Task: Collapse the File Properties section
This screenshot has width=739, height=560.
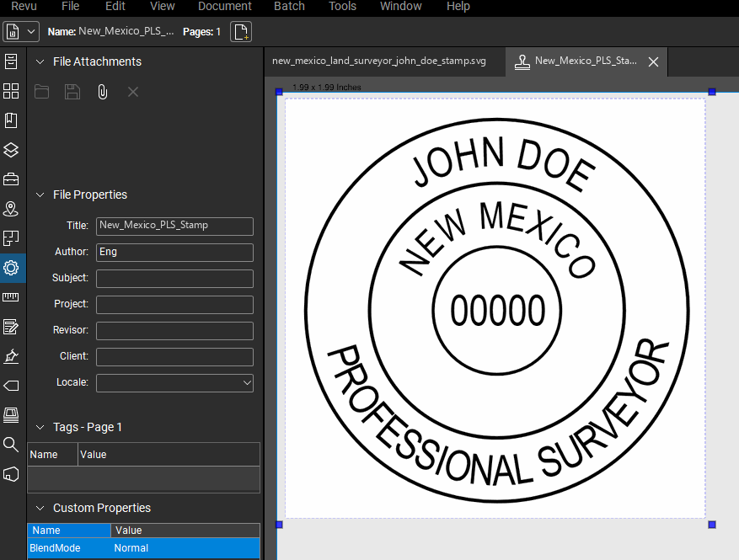Action: click(x=40, y=195)
